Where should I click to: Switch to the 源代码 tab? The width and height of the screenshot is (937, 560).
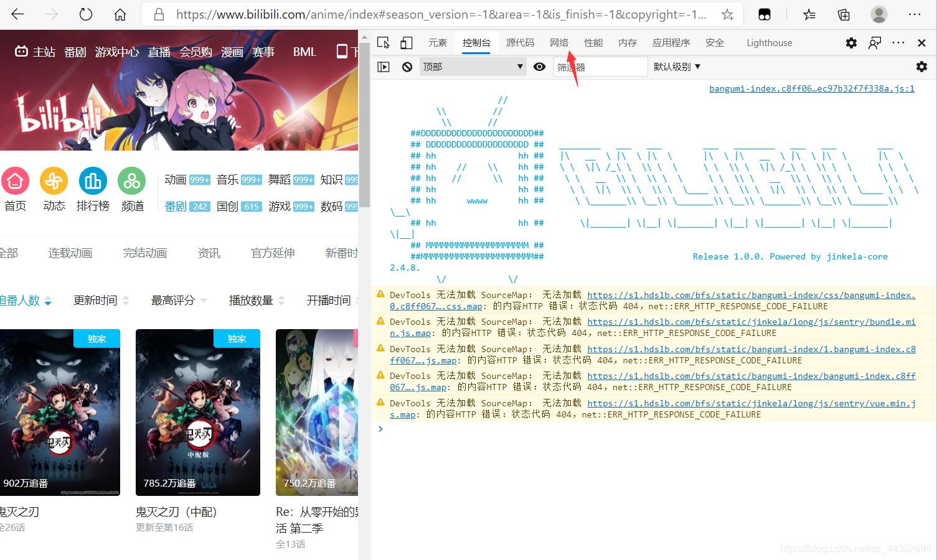pyautogui.click(x=520, y=43)
